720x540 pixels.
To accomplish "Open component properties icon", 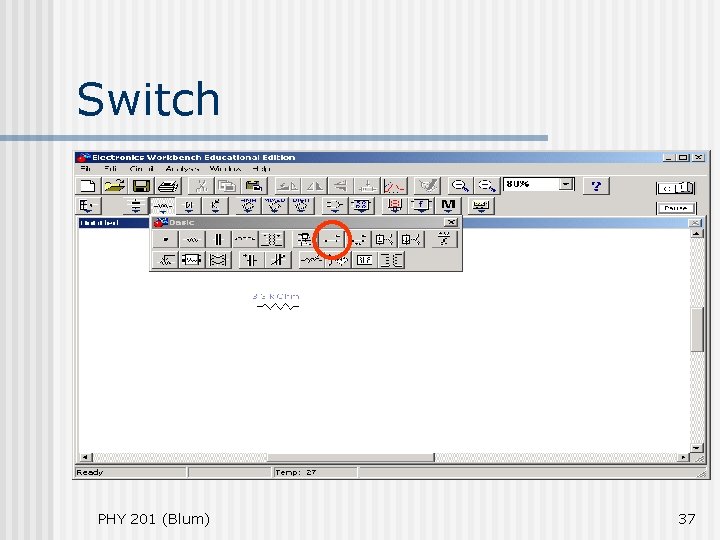I will 428,186.
